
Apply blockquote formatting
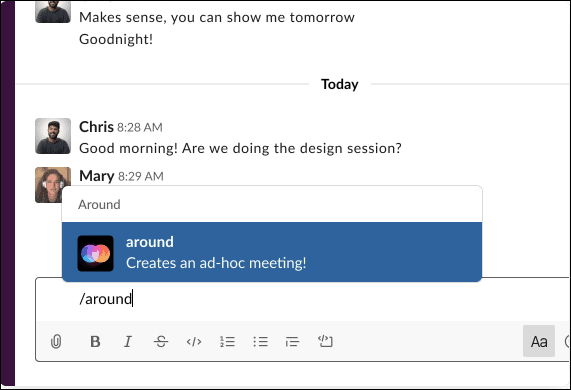coord(292,342)
